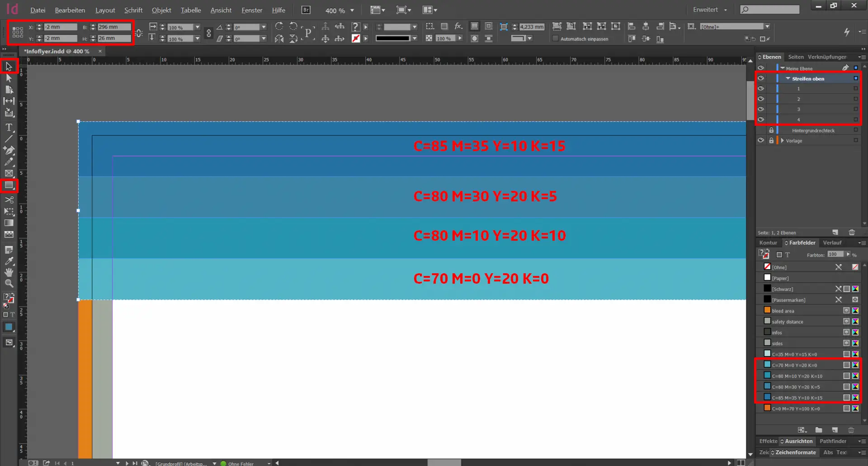
Task: Activate the Zoom tool magnifier
Action: click(x=9, y=284)
